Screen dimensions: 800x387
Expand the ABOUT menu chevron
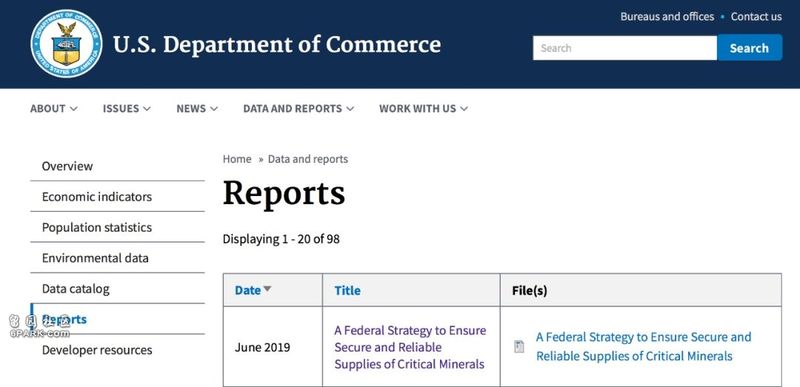tap(73, 109)
